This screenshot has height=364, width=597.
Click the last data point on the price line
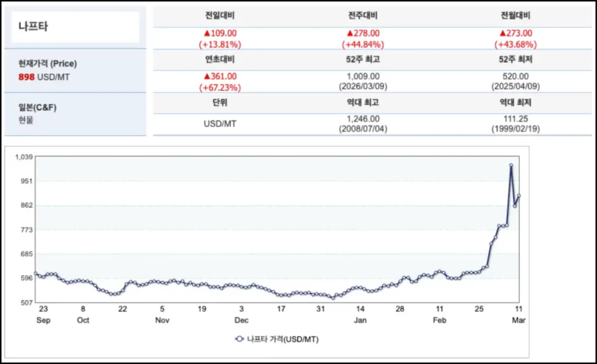coord(519,196)
